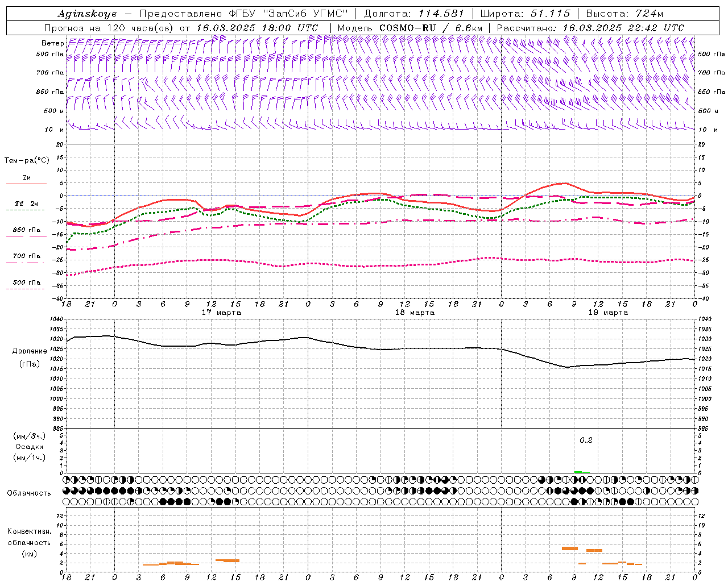The height and width of the screenshot is (582, 728).
Task: Click the forecast start time 16.03.2025 18:00 UTC
Action: click(257, 28)
